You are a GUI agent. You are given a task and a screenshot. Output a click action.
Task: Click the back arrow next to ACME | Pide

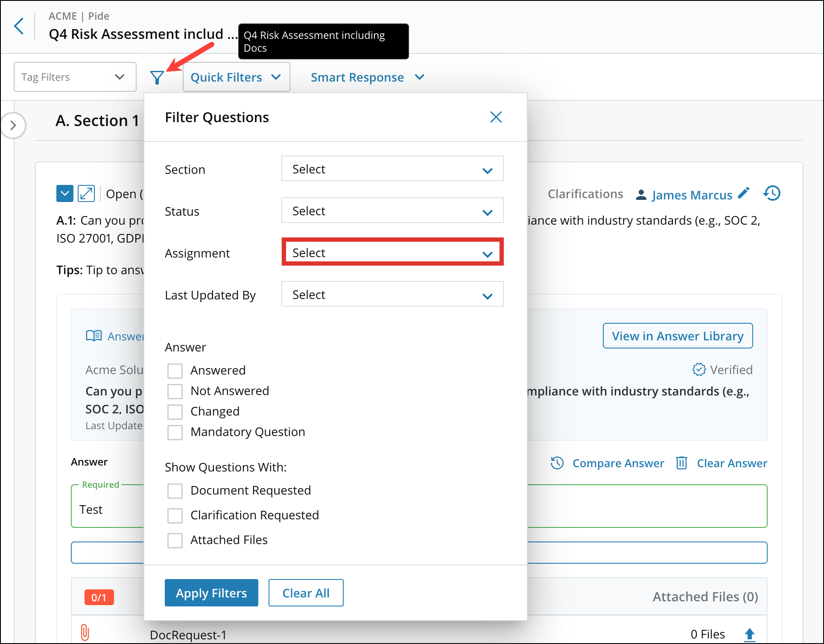pyautogui.click(x=19, y=26)
